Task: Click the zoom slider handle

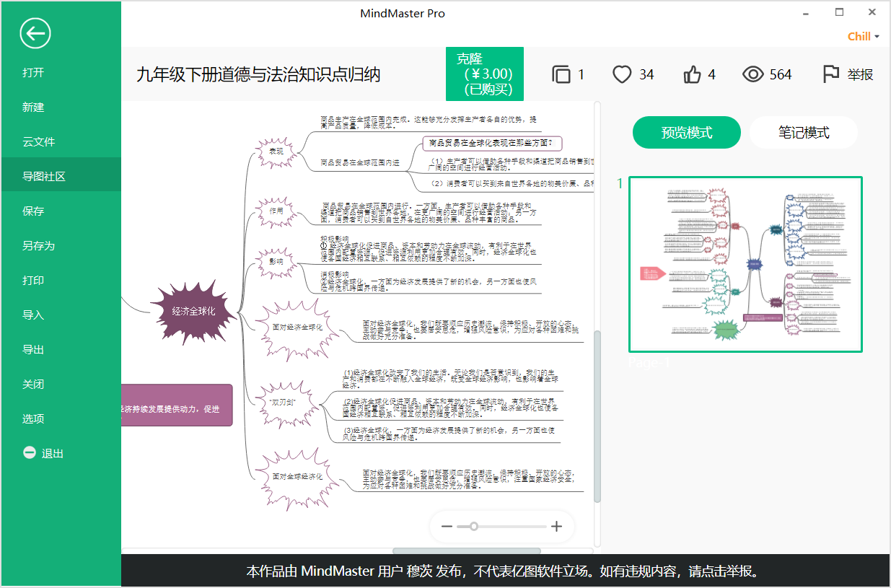Action: point(473,527)
